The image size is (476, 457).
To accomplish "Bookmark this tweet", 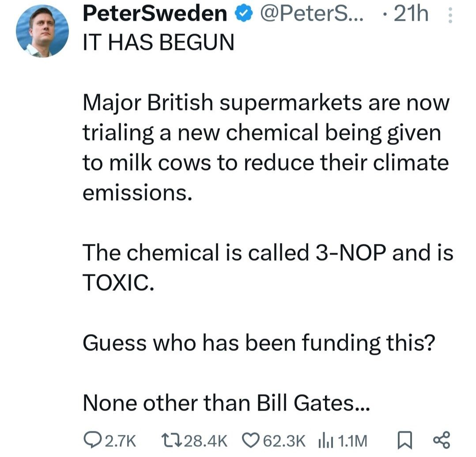I will click(x=401, y=440).
